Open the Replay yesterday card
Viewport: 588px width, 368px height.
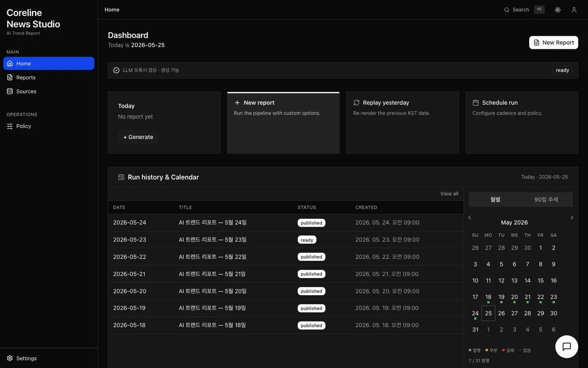click(402, 123)
